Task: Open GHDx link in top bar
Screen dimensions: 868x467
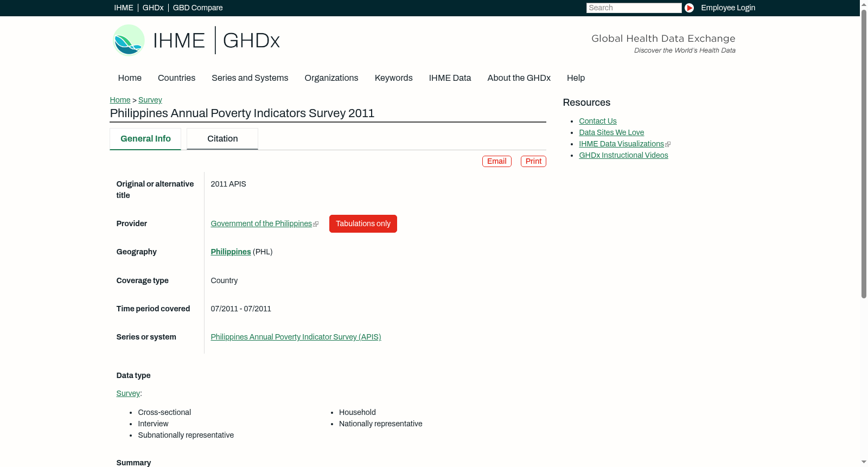Action: pyautogui.click(x=153, y=8)
